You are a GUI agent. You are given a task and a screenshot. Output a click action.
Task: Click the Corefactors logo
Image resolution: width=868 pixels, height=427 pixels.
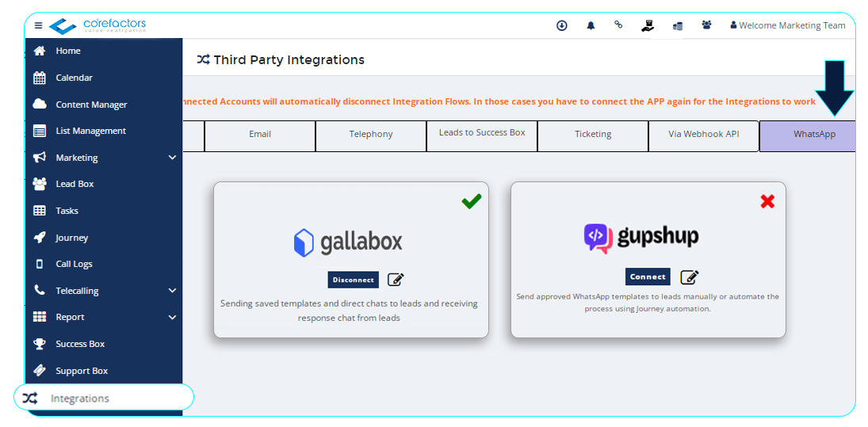(98, 25)
